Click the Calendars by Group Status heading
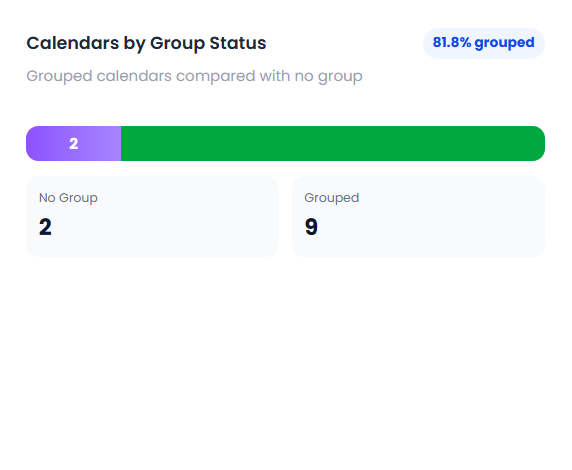 pos(146,43)
